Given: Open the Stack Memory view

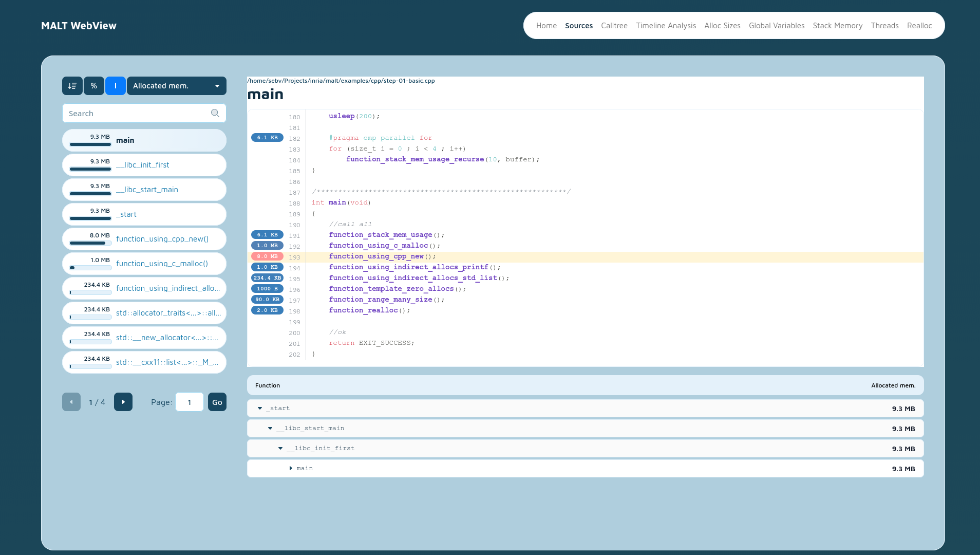Looking at the screenshot, I should (x=837, y=25).
